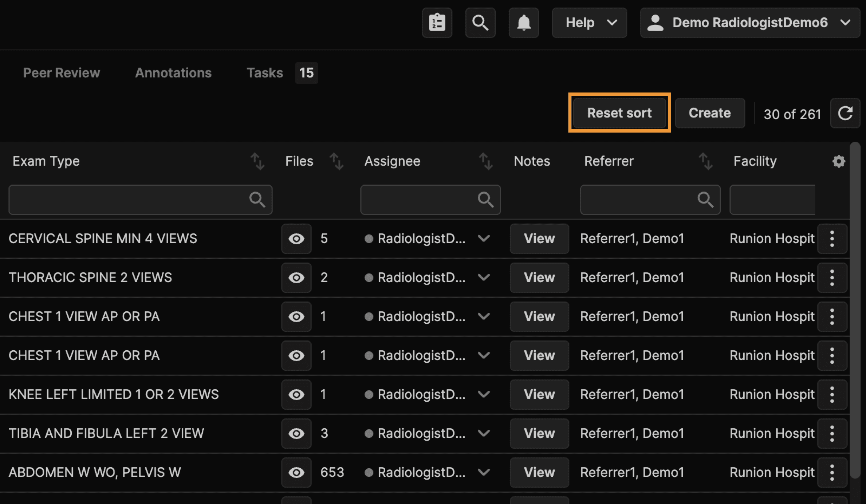The height and width of the screenshot is (504, 866).
Task: Sort by Referrer column arrows
Action: (x=705, y=161)
